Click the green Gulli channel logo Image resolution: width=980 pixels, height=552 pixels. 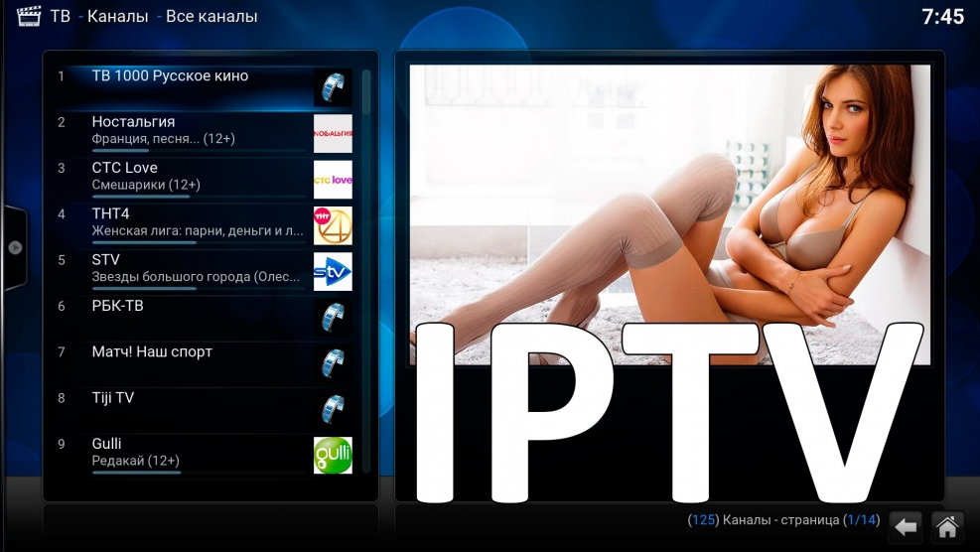[333, 455]
